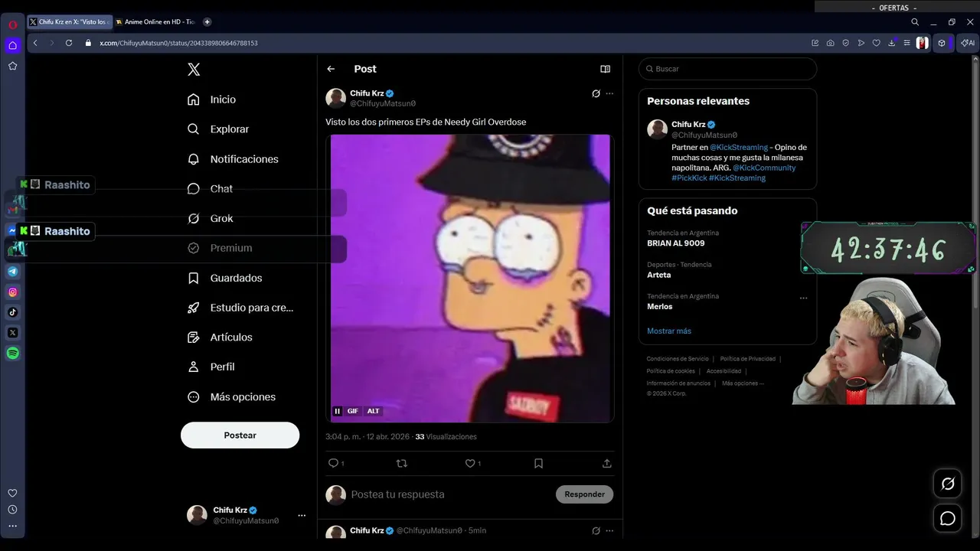Screen dimensions: 980x551
Task: Share the post with the share icon
Action: [x=606, y=463]
